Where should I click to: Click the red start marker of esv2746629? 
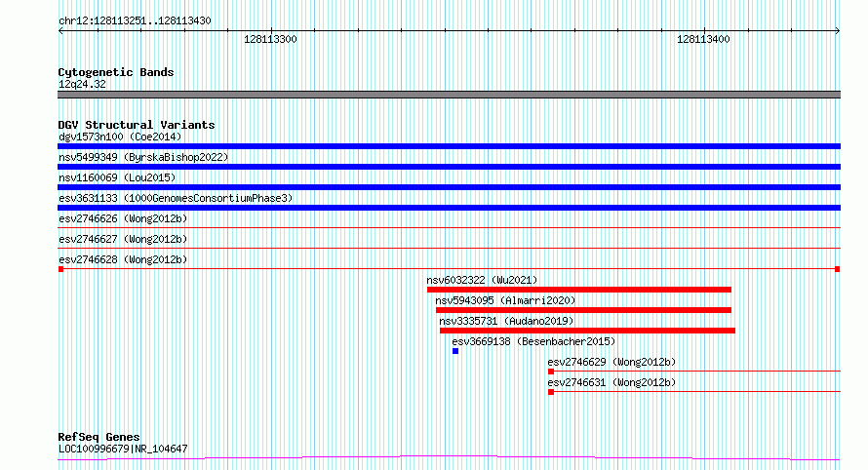[551, 372]
